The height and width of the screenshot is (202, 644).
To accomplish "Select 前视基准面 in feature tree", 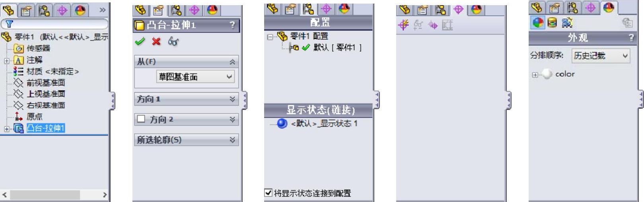I will (x=45, y=83).
